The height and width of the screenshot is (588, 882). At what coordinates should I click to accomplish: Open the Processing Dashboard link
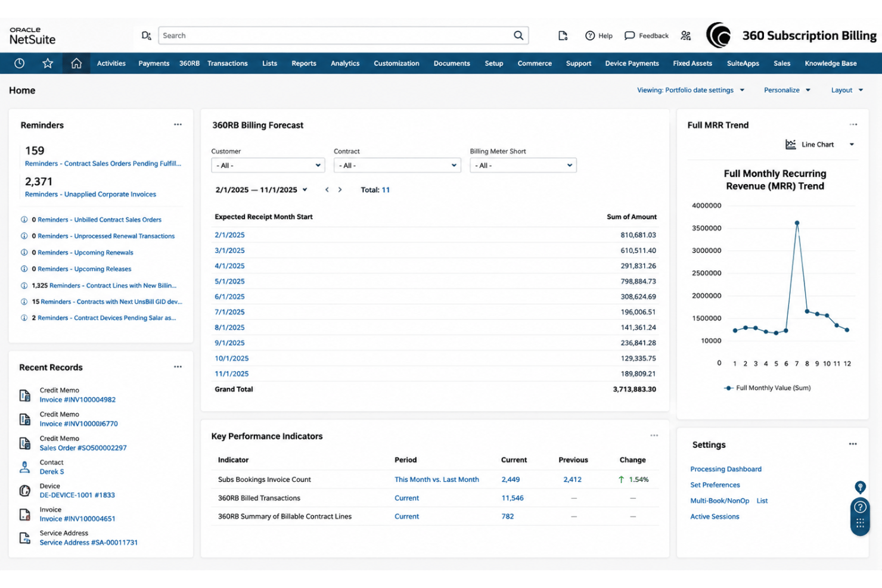tap(726, 469)
